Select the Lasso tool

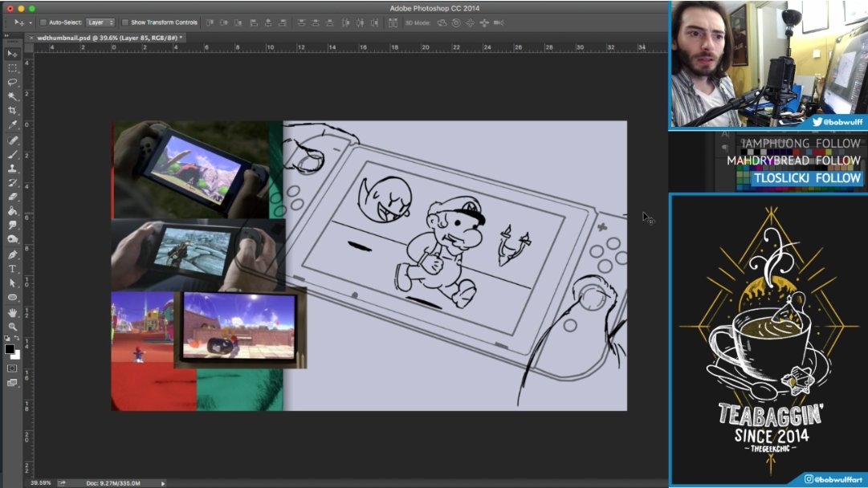12,82
